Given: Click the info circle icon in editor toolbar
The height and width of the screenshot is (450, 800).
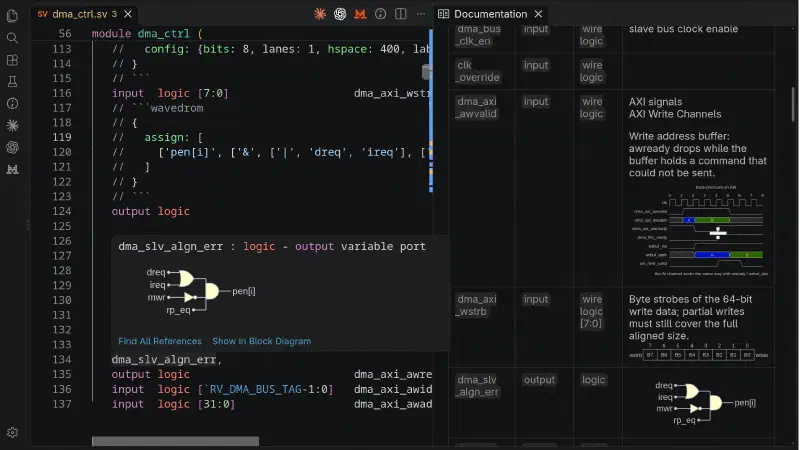Looking at the screenshot, I should pos(381,14).
